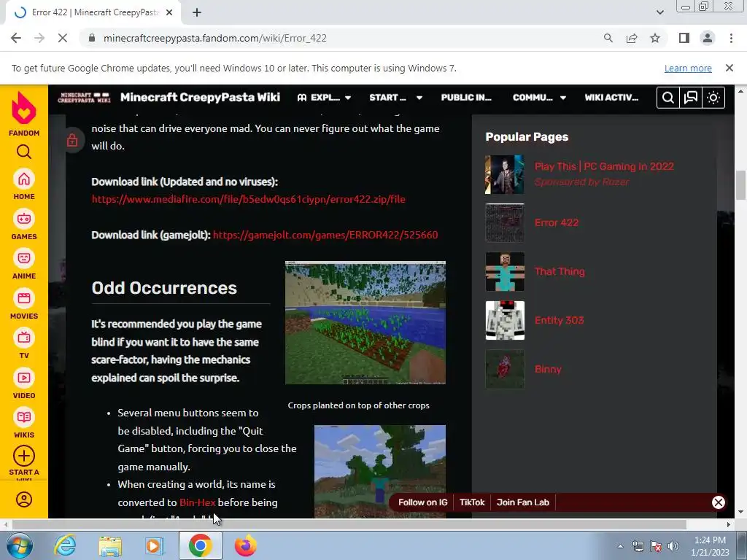Open the gamejolt ERROR422 download link
The height and width of the screenshot is (560, 747).
point(325,235)
